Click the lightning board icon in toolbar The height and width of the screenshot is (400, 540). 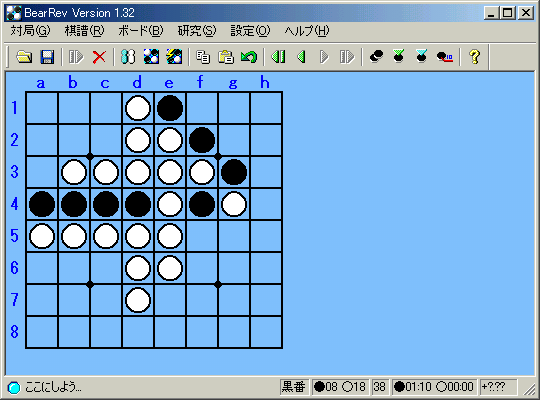coord(174,57)
